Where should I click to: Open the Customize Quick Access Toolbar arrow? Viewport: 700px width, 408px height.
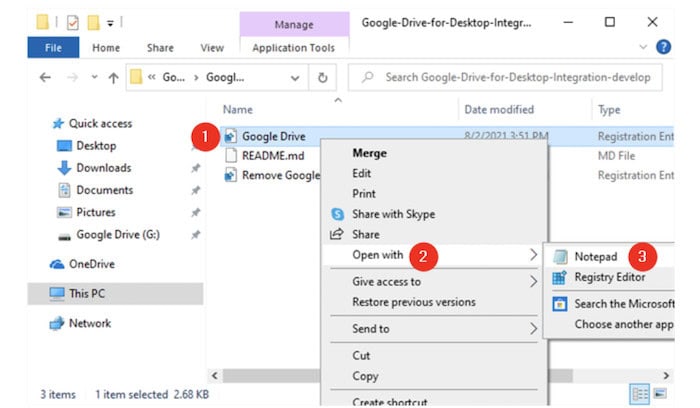(110, 23)
